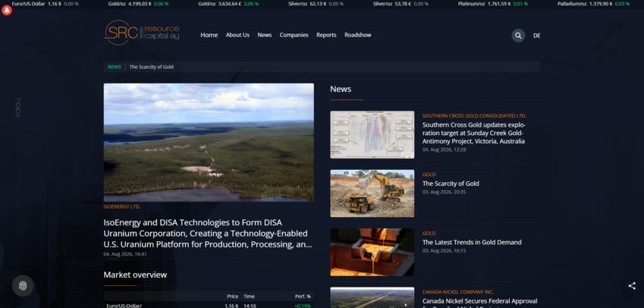Viewport: 644px width, 308px height.
Task: Open ticker headline The Scarcity of Gold
Action: coord(152,67)
